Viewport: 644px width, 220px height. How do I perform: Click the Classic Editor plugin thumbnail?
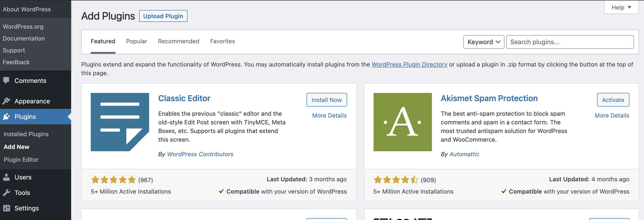coord(120,122)
